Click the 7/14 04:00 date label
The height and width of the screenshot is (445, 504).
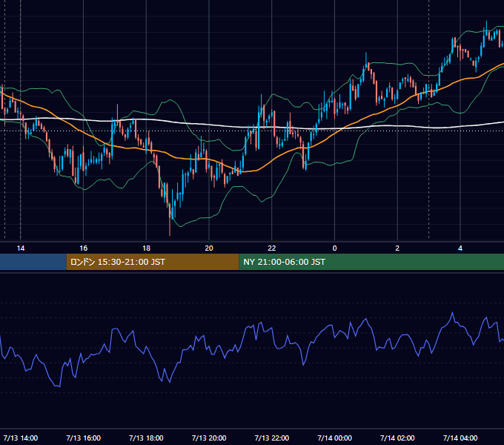click(x=460, y=438)
